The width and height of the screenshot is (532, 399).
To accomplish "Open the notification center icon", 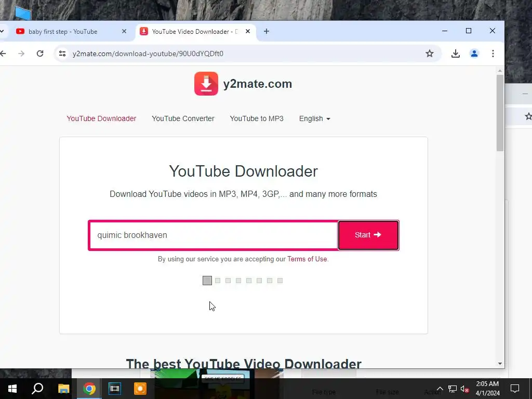I will pos(515,389).
